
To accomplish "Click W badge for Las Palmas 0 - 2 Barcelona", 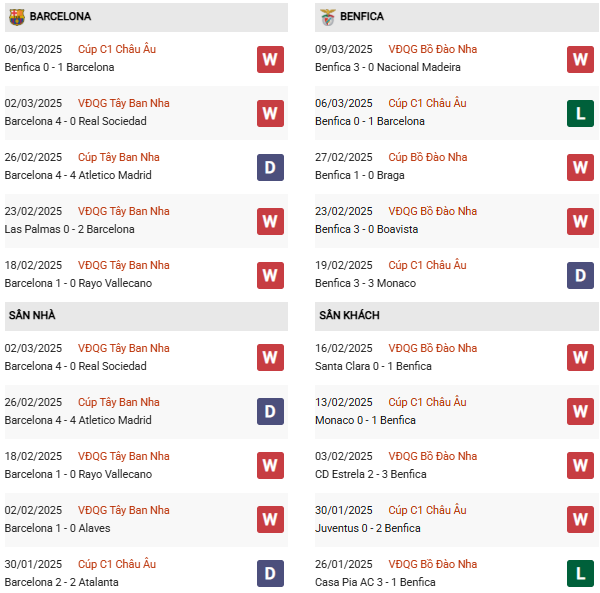I will (x=270, y=220).
